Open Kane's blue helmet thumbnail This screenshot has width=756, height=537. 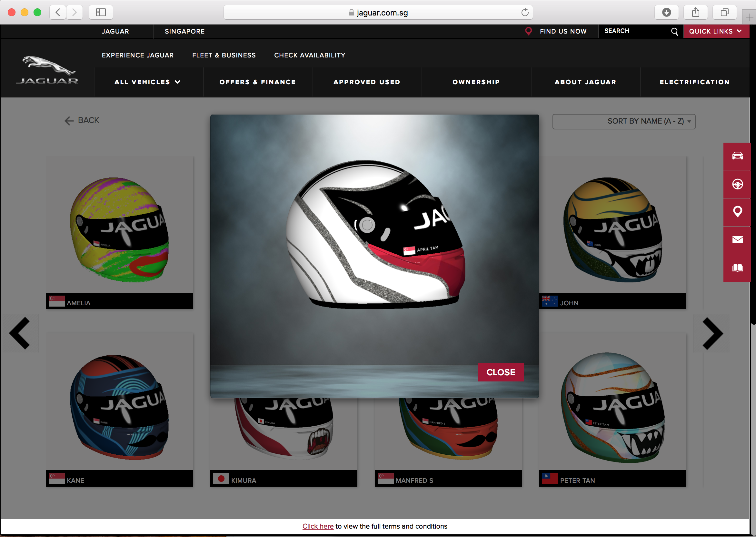point(119,407)
